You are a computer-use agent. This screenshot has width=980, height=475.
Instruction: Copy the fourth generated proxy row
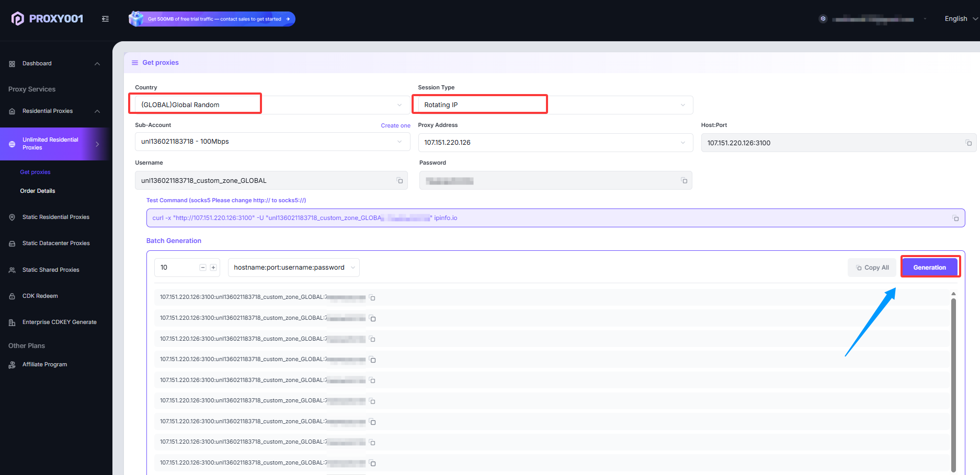pos(372,360)
